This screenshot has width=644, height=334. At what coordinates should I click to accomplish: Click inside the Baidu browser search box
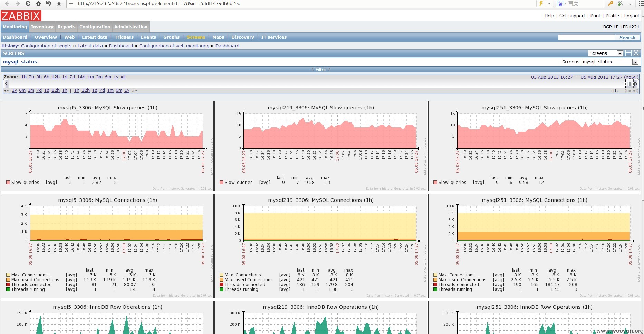tap(586, 3)
